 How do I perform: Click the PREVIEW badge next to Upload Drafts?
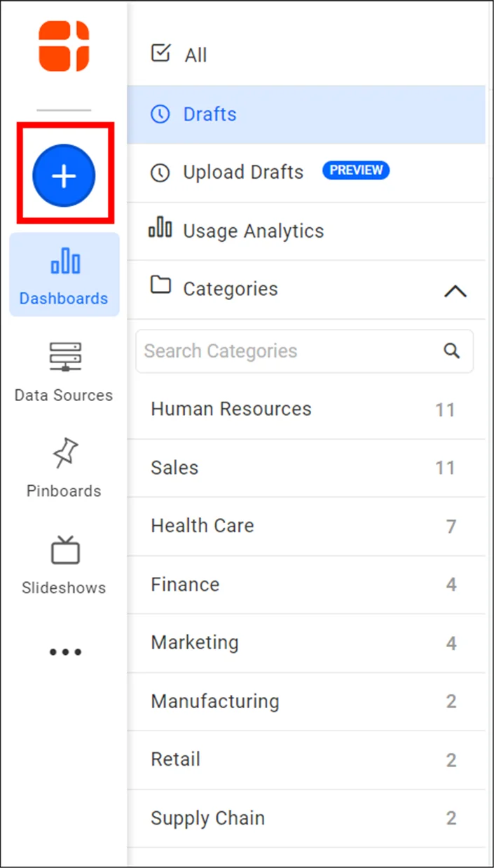click(x=356, y=170)
